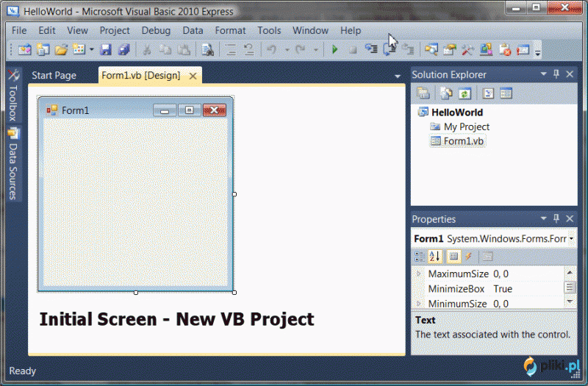Open the File menu
The width and height of the screenshot is (588, 386).
[19, 30]
